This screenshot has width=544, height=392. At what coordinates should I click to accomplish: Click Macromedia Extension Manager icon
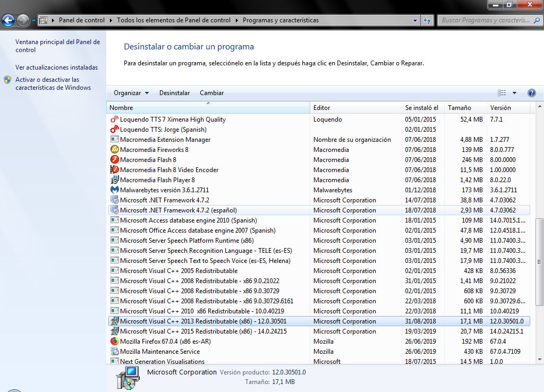pyautogui.click(x=114, y=140)
